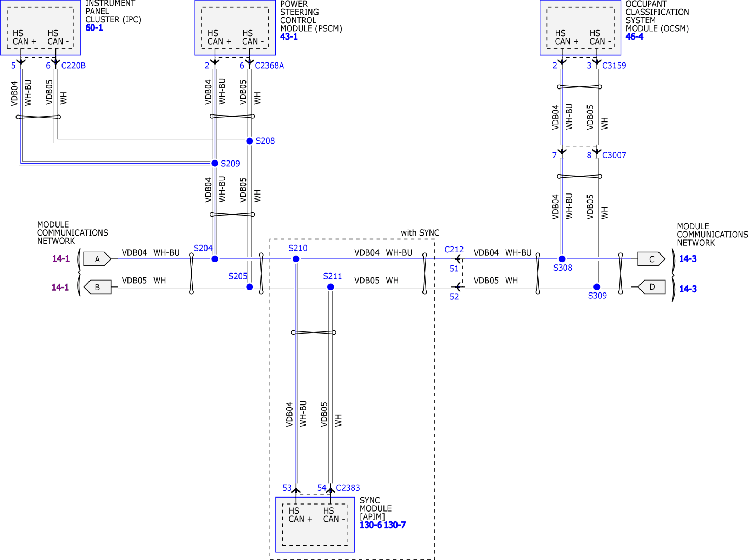
Task: Click the C2383 connector label
Action: [x=348, y=488]
